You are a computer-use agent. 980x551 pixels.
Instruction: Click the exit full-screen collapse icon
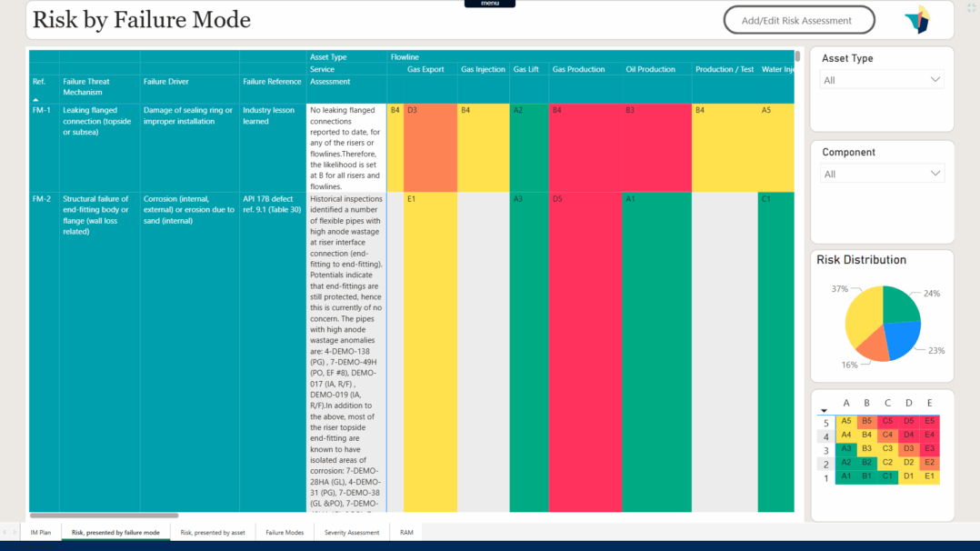point(971,7)
